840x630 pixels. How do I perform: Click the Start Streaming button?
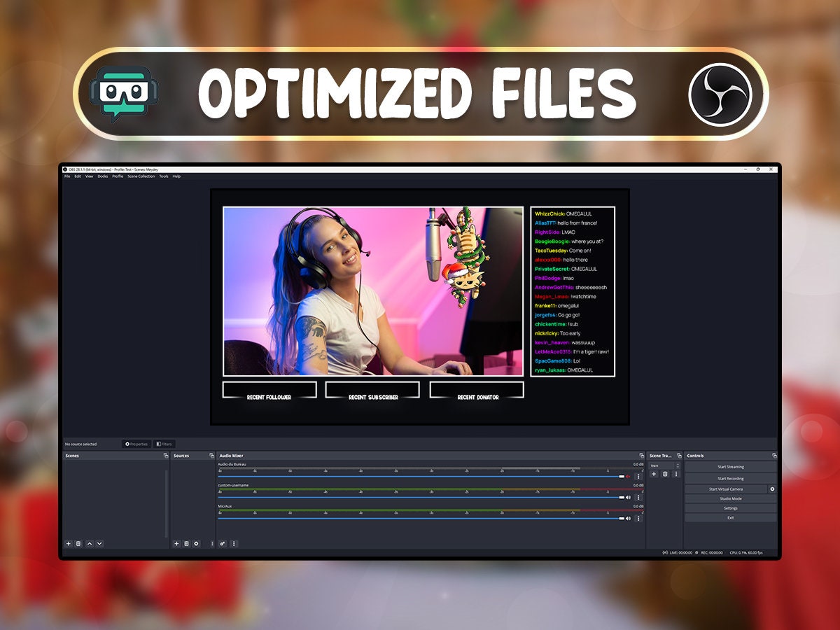(731, 467)
